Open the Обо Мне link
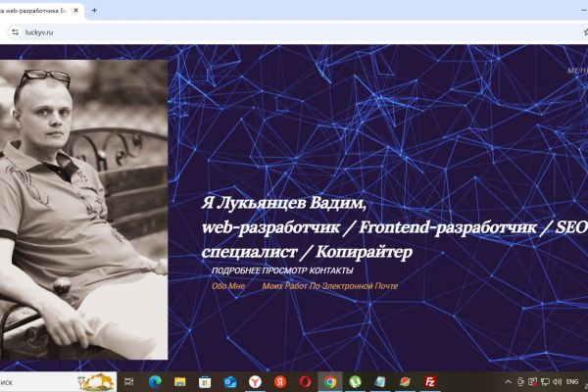 click(228, 286)
